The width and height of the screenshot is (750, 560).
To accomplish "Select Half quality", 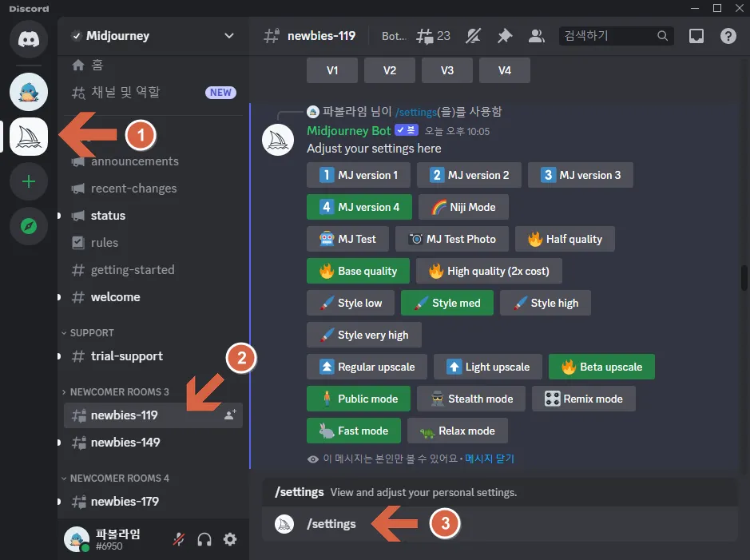I will click(565, 239).
